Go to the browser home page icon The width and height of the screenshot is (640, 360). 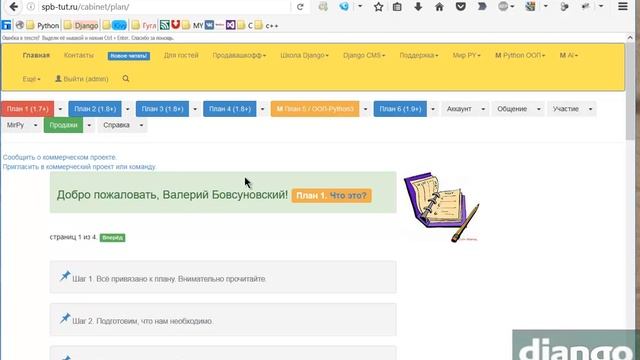point(439,7)
